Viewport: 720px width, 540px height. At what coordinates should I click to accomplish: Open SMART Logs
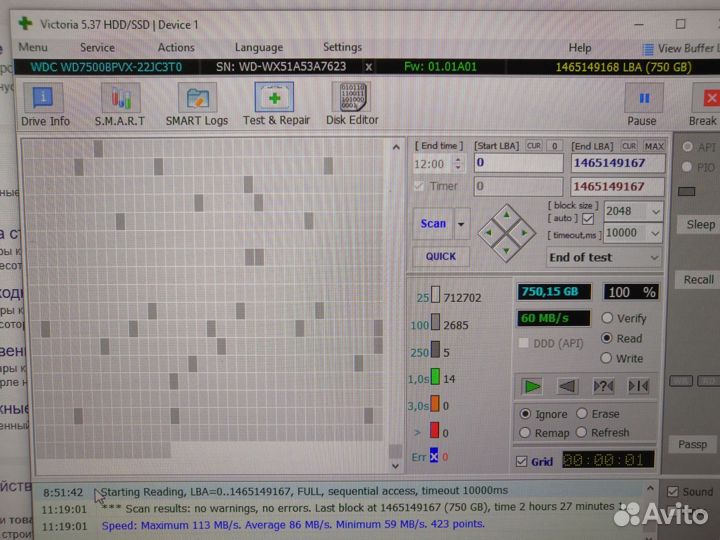pyautogui.click(x=197, y=105)
